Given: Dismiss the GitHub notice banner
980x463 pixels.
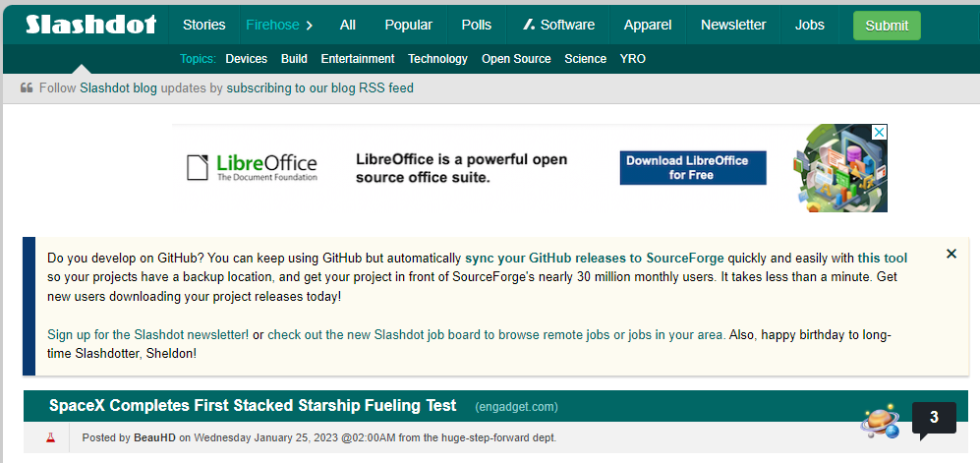Looking at the screenshot, I should [951, 254].
